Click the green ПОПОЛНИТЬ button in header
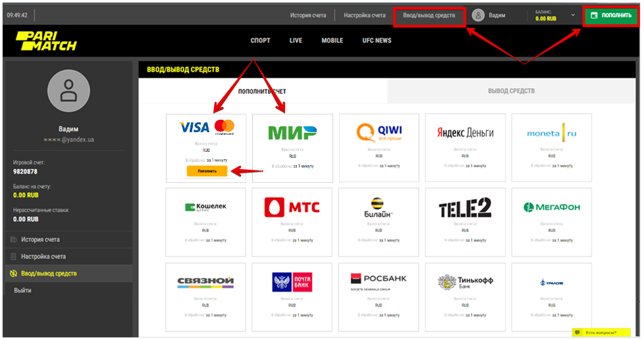Image resolution: width=644 pixels, height=340 pixels. point(610,16)
